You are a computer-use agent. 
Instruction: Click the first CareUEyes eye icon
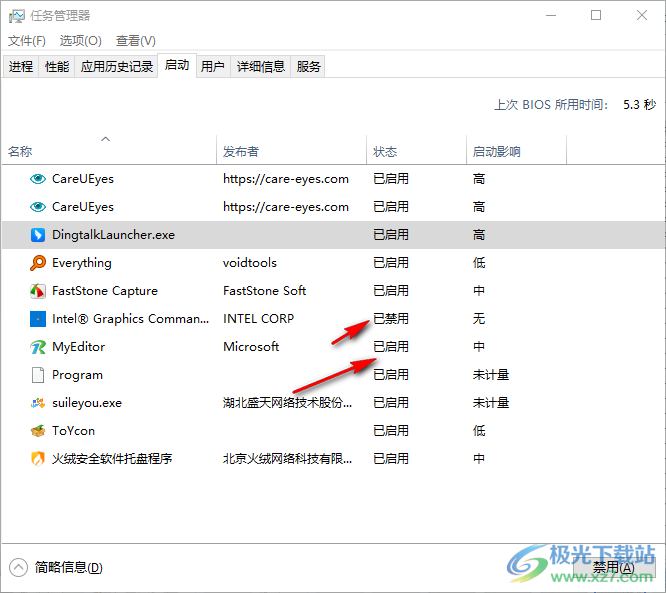pos(38,179)
